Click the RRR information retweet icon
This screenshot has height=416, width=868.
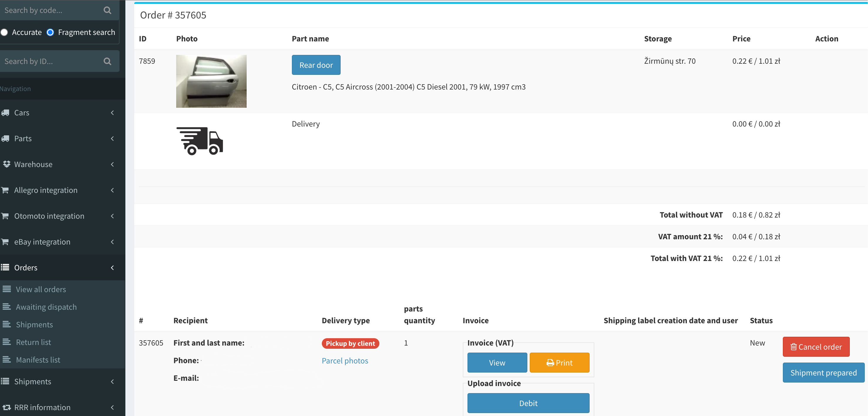point(6,407)
